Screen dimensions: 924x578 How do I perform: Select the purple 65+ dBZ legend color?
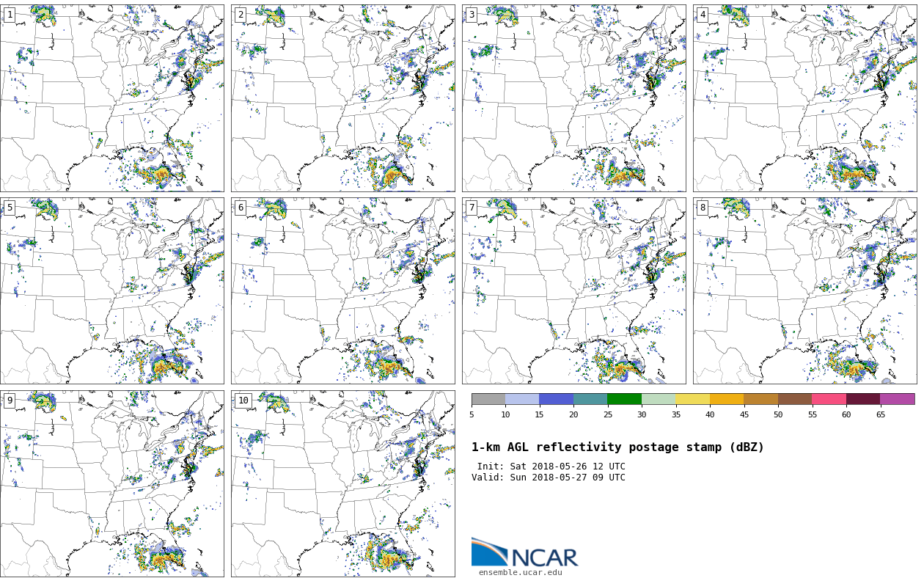[x=897, y=399]
